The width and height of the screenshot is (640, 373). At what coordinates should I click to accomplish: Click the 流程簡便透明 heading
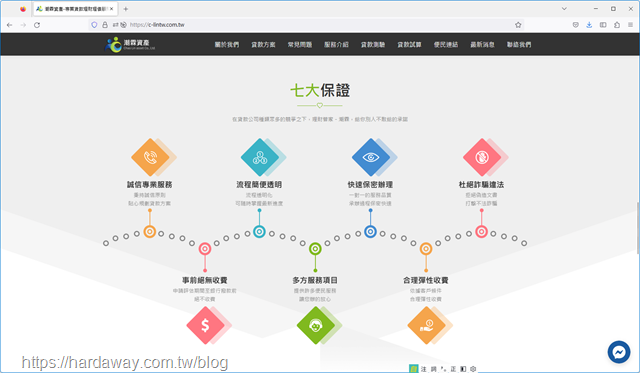[x=259, y=184]
